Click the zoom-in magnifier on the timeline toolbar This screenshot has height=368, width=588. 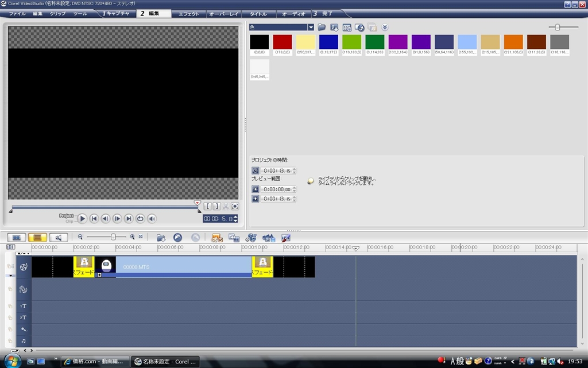(132, 237)
